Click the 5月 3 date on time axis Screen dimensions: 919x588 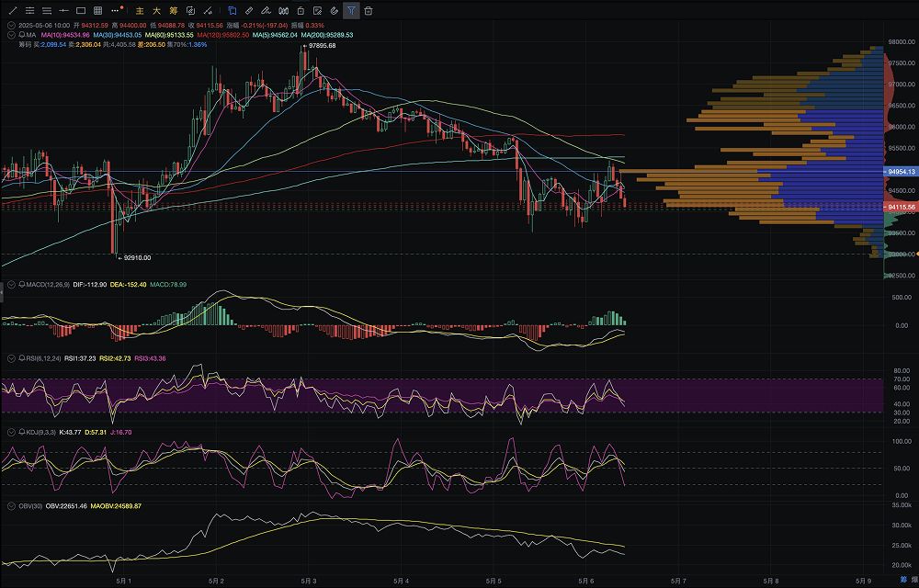(309, 581)
